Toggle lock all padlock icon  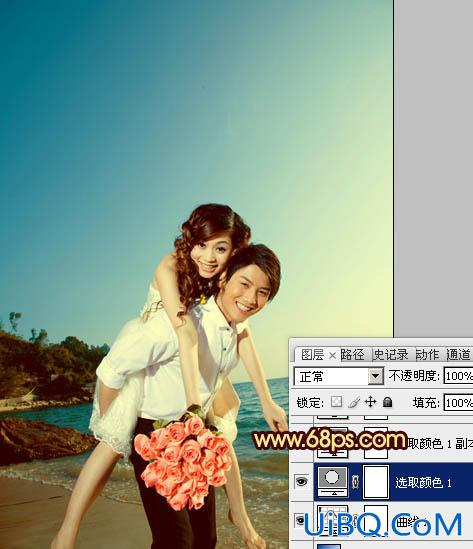pos(387,402)
